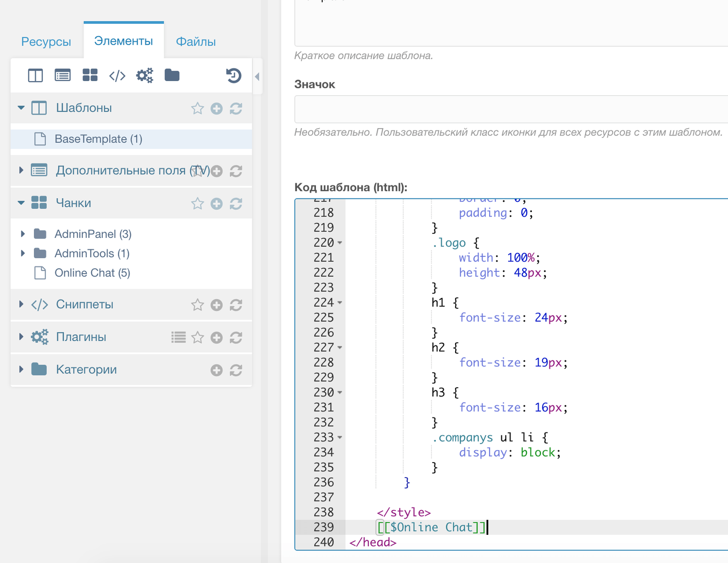728x563 pixels.
Task: Click the chunks grid icon in the toolbar
Action: point(90,75)
